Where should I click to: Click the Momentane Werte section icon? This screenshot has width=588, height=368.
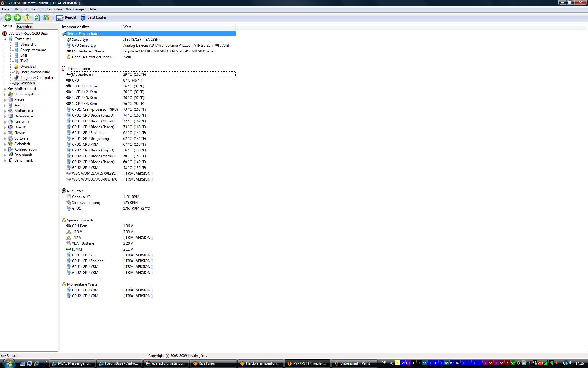64,284
